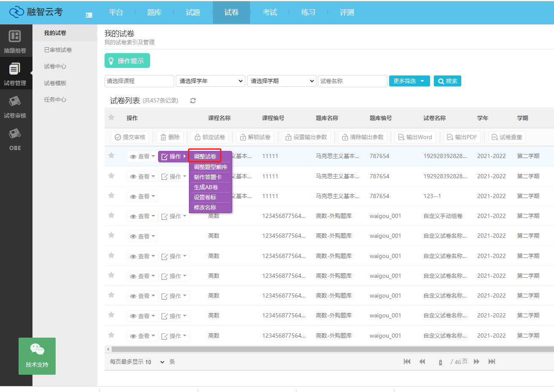Switch to the 题库 top navigation tab
The height and width of the screenshot is (392, 554).
(x=154, y=13)
